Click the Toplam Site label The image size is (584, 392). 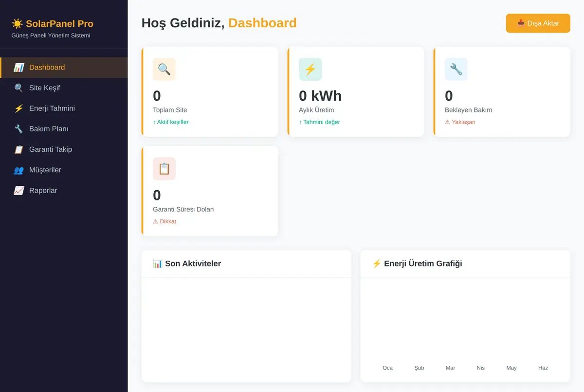coord(170,110)
